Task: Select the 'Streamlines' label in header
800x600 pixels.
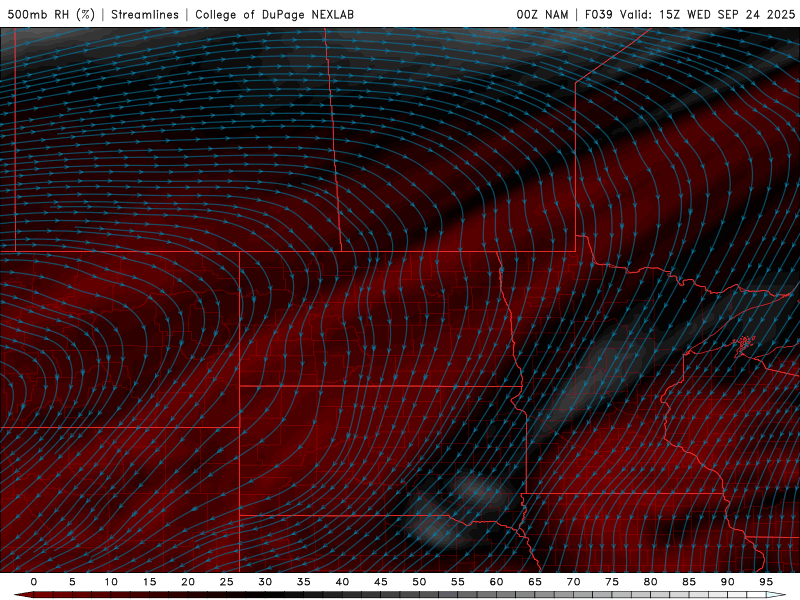Action: 145,14
